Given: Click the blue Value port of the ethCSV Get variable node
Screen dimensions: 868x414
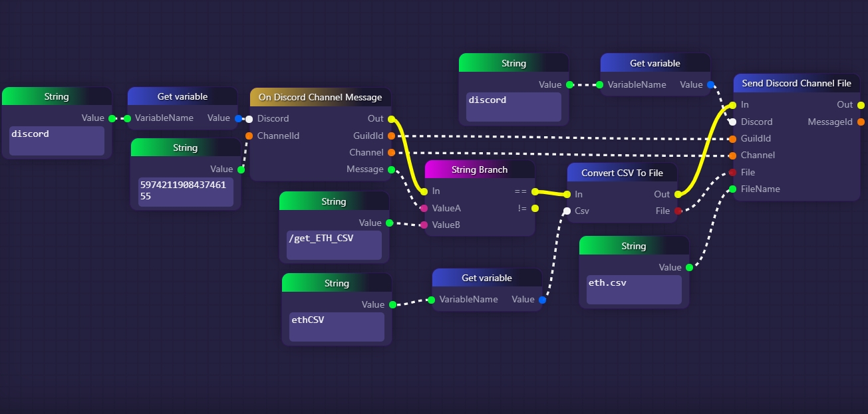Looking at the screenshot, I should click(x=542, y=300).
